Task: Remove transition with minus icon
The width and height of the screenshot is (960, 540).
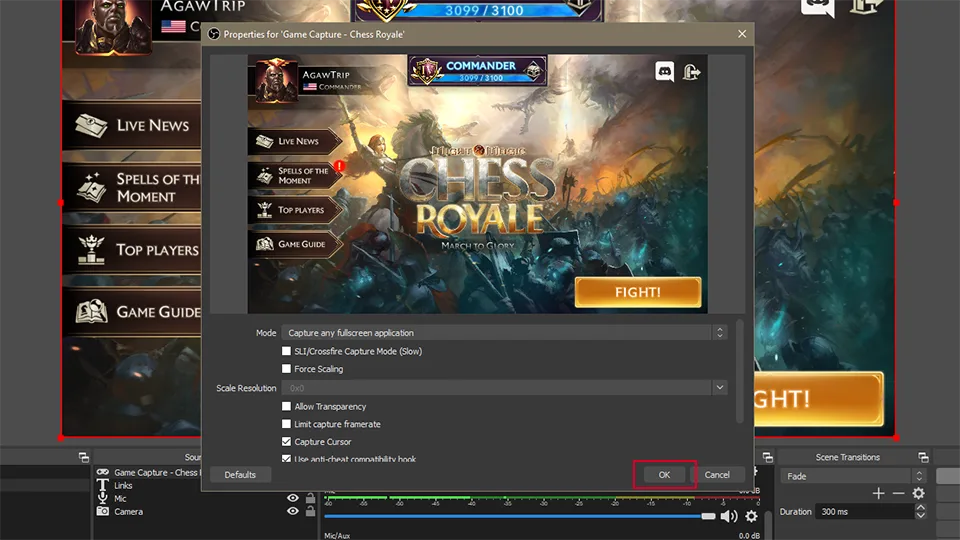Action: click(898, 493)
